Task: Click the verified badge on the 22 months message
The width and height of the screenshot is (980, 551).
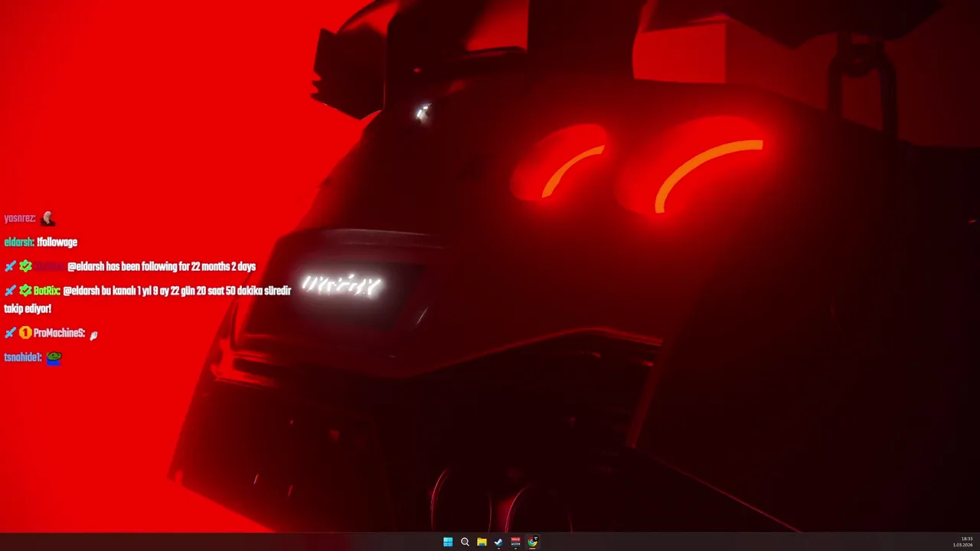Action: 25,266
